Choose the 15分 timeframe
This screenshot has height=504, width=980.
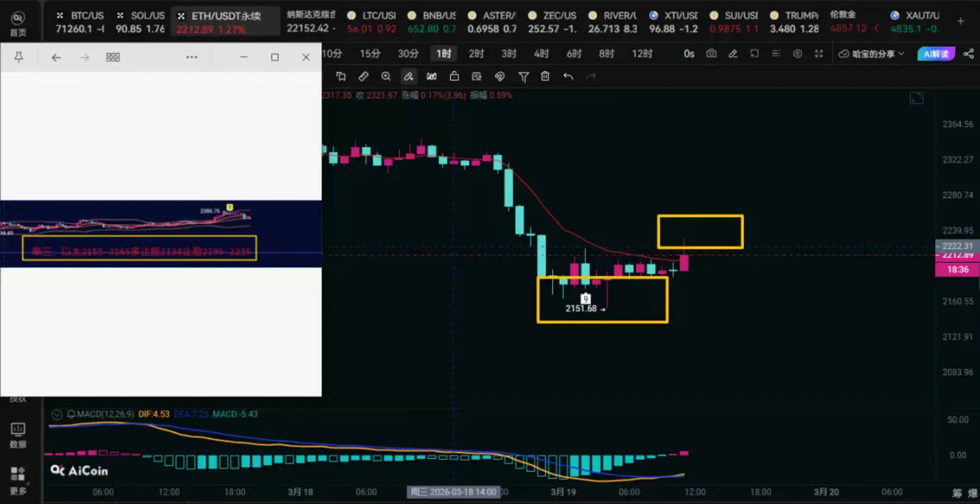coord(370,54)
